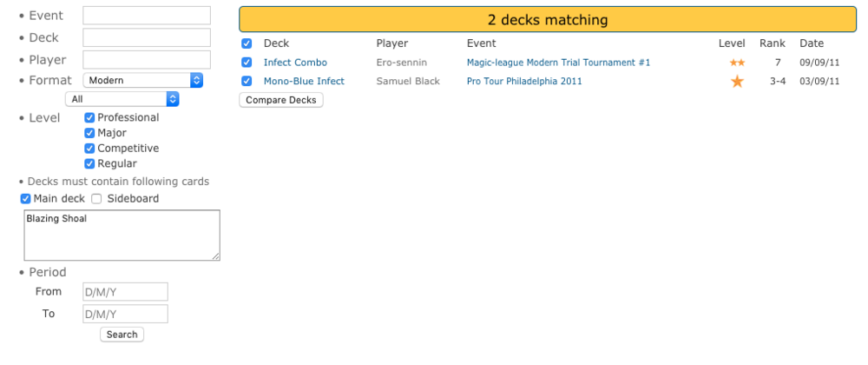Viewport: 868px width, 365px height.
Task: Uncheck the Main deck checkbox
Action: [x=25, y=199]
